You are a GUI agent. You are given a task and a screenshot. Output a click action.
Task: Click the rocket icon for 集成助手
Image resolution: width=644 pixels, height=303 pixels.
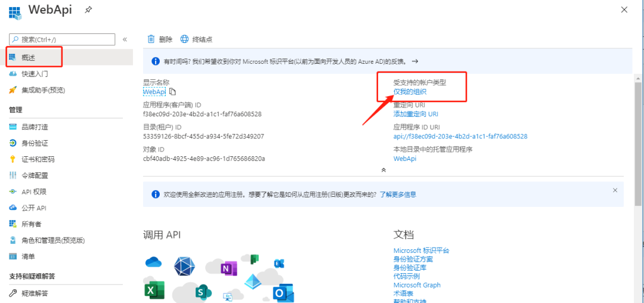pos(13,90)
